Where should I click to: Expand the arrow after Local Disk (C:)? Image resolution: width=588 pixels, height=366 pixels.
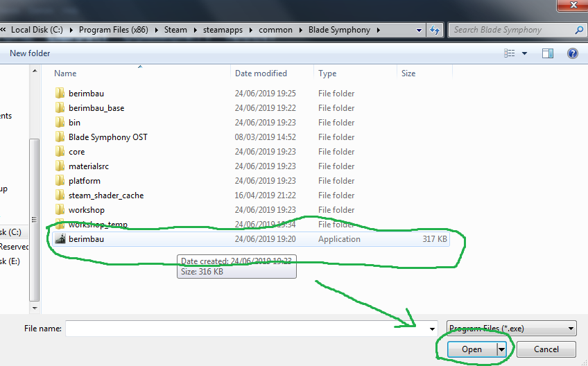point(71,30)
